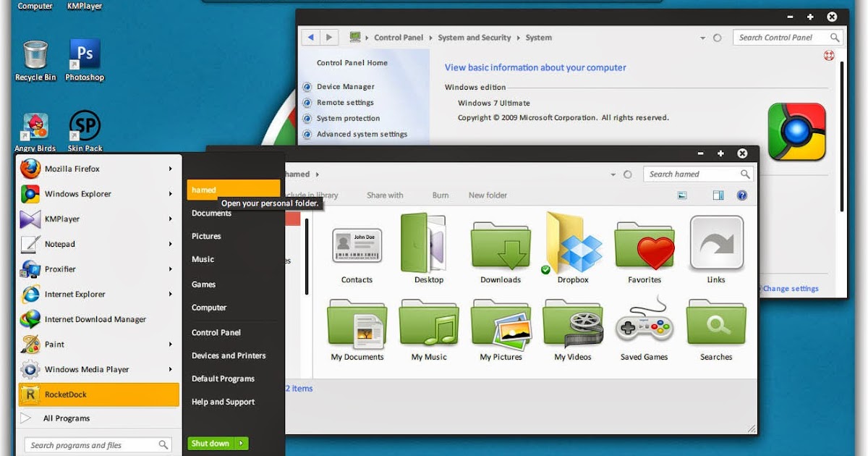The width and height of the screenshot is (868, 456).
Task: Click All Programs in Start menu
Action: click(67, 418)
